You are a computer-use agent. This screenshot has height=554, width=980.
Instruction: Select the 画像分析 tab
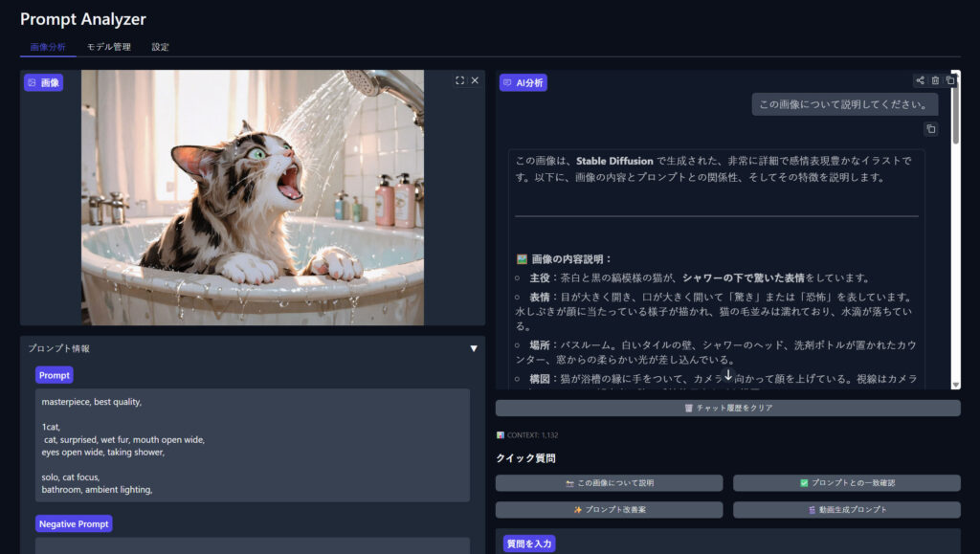tap(48, 47)
